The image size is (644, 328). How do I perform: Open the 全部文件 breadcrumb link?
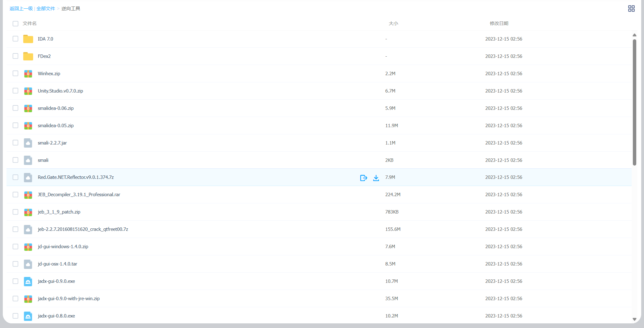[x=46, y=9]
